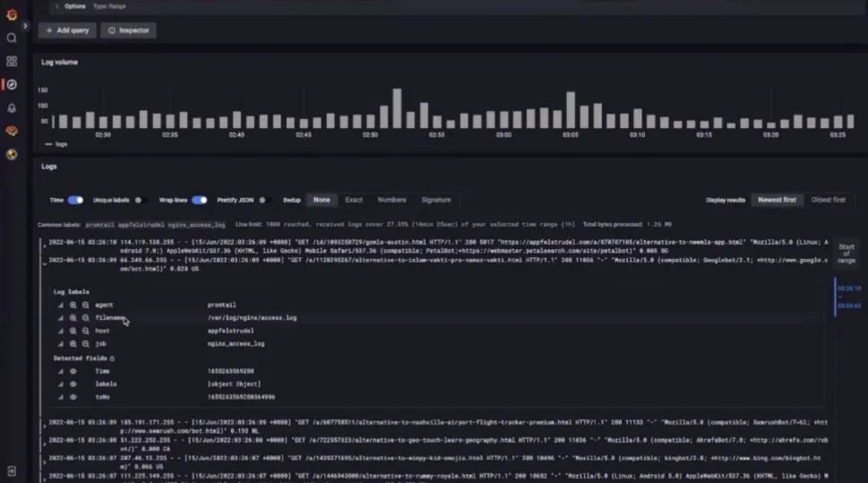Show ad-hoc statistics for filename label
Image resolution: width=868 pixels, height=483 pixels.
(x=60, y=318)
